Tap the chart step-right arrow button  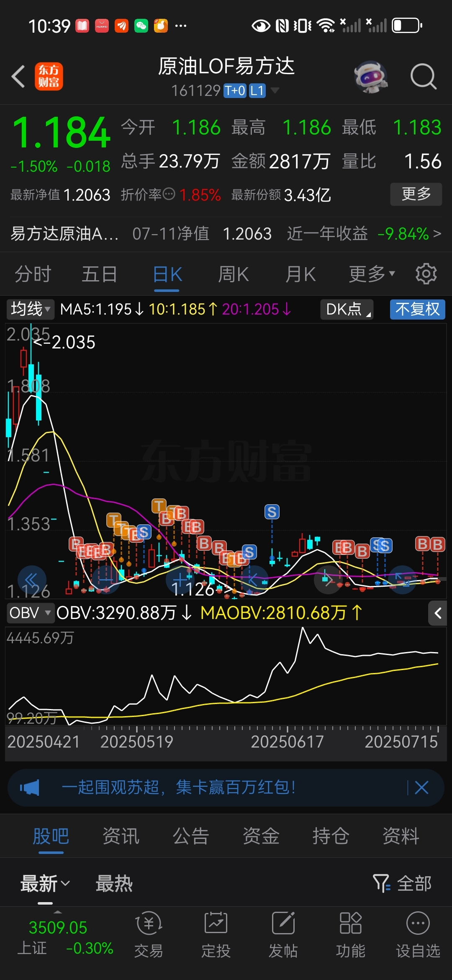point(329,580)
